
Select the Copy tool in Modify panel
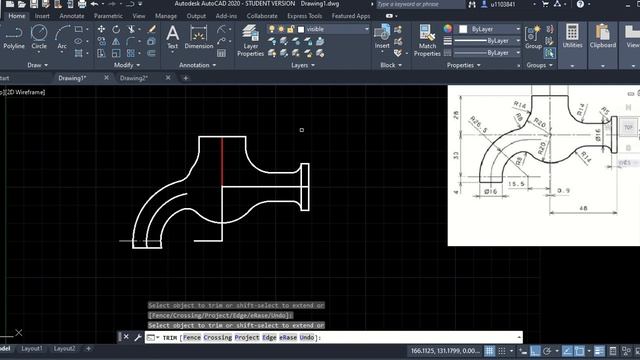coord(101,41)
